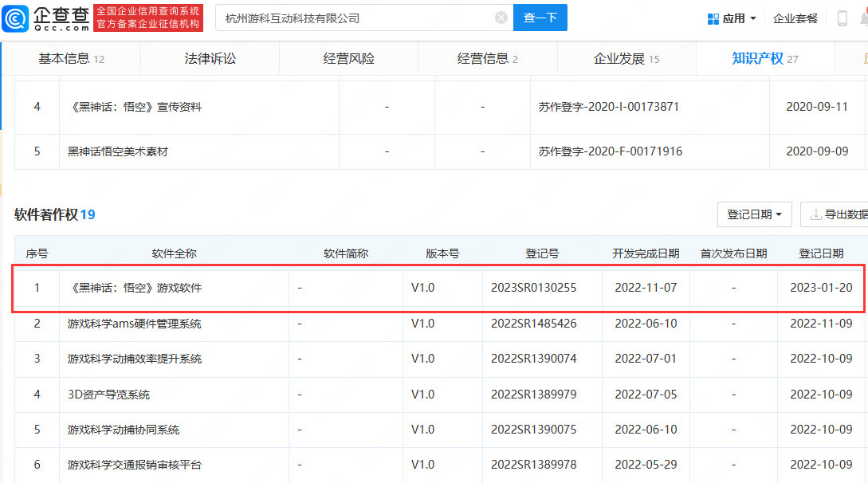The width and height of the screenshot is (868, 483).
Task: Click the blue apps grid icon beside 应用
Action: pyautogui.click(x=713, y=18)
